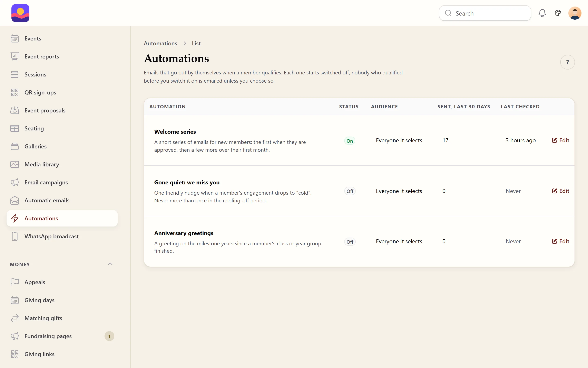Click Off status of Gone quiet
Image resolution: width=588 pixels, height=368 pixels.
(350, 191)
